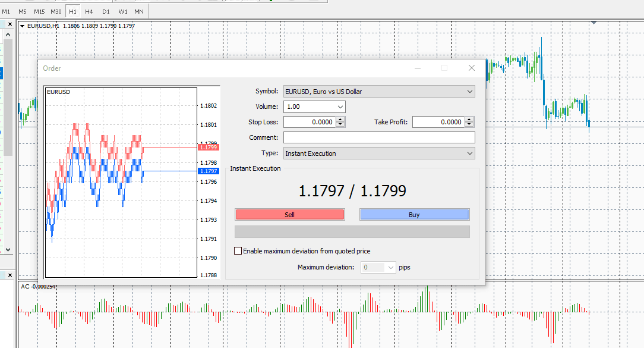Image resolution: width=644 pixels, height=348 pixels.
Task: Click the Comment input field
Action: pos(379,137)
